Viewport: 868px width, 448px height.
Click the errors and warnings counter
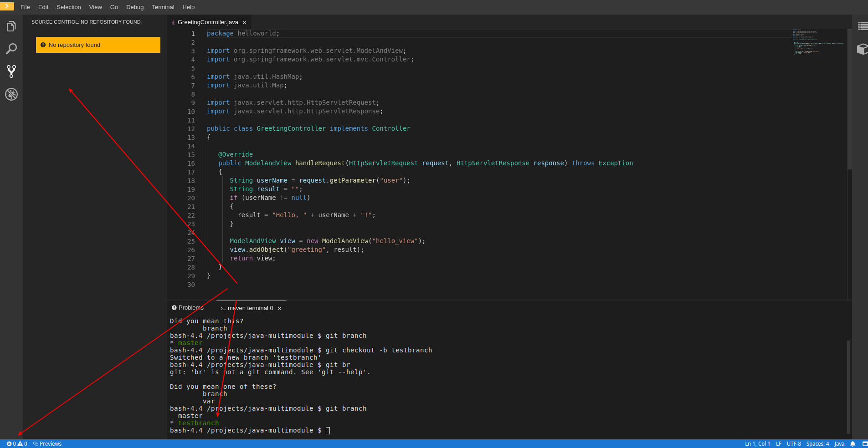[x=17, y=444]
